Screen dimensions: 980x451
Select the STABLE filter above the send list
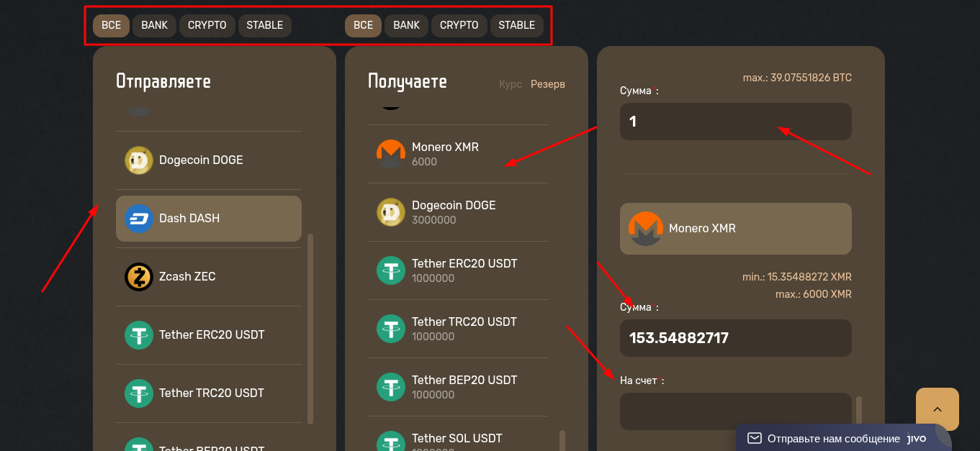(265, 25)
